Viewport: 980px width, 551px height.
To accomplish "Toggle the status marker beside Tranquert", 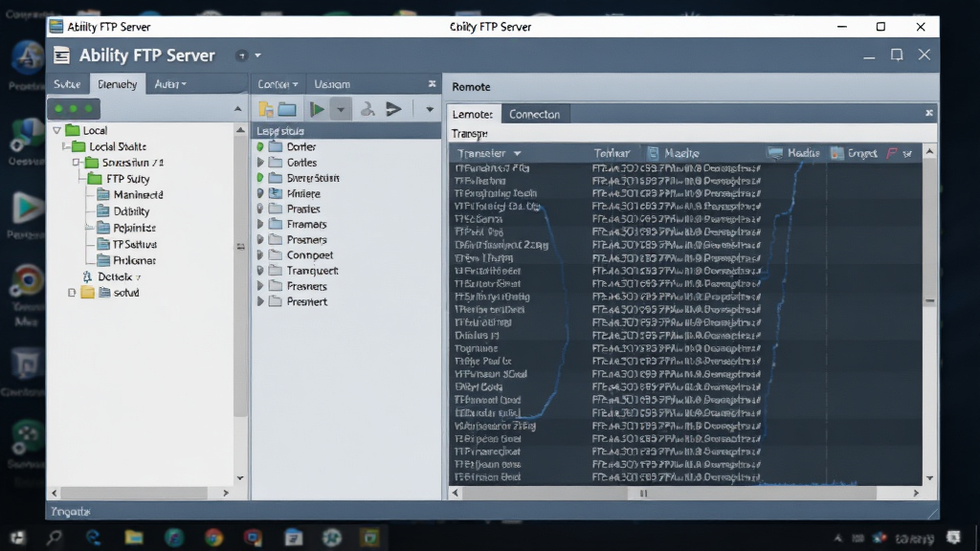I will [x=260, y=271].
